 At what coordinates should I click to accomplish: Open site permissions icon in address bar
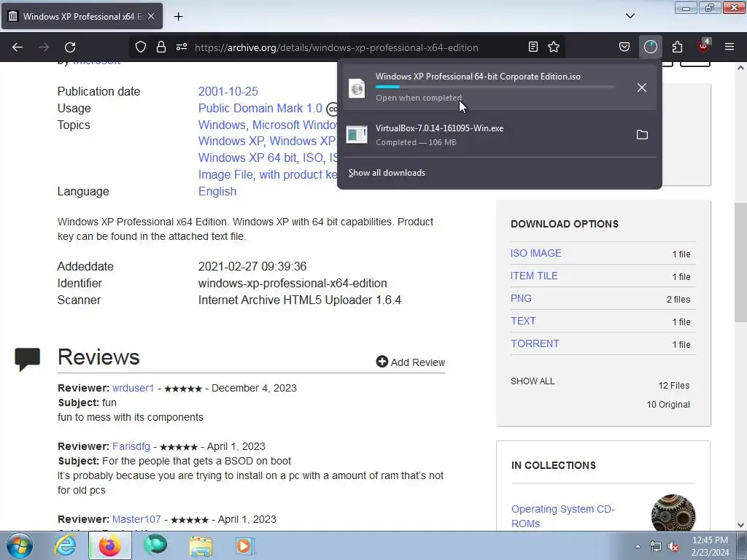182,47
